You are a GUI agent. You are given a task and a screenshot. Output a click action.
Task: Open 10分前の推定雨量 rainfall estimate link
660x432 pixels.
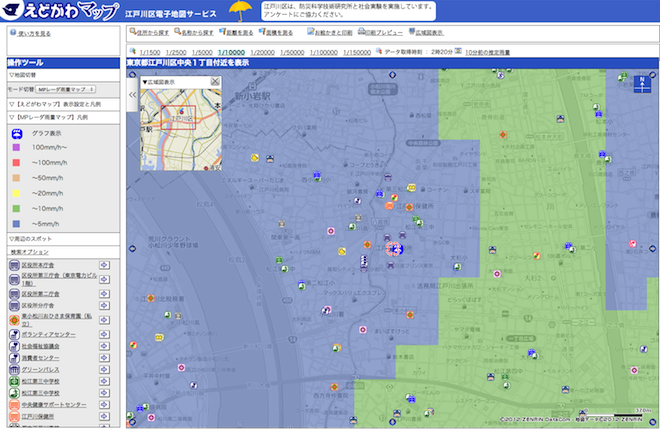coord(487,52)
